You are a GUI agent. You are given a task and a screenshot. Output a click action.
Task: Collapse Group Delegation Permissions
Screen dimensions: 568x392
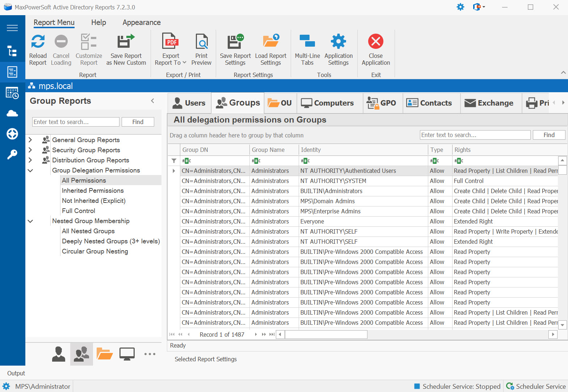pyautogui.click(x=30, y=170)
